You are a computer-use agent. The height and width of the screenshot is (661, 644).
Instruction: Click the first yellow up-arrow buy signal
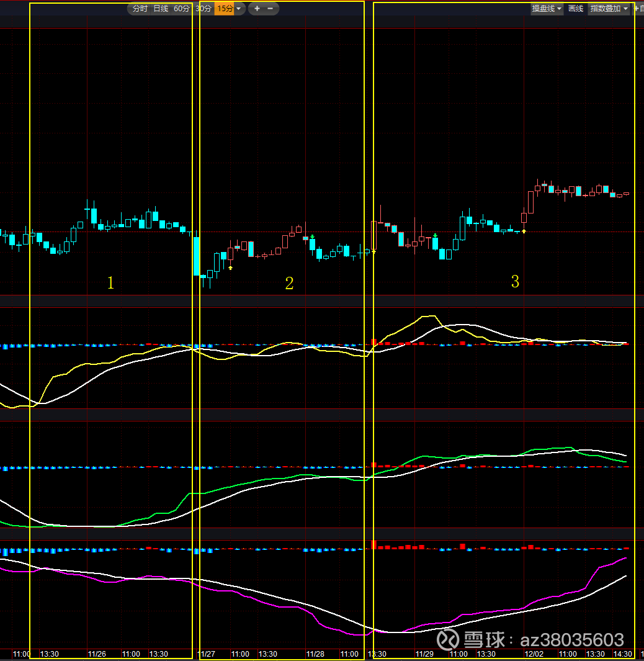tap(230, 268)
